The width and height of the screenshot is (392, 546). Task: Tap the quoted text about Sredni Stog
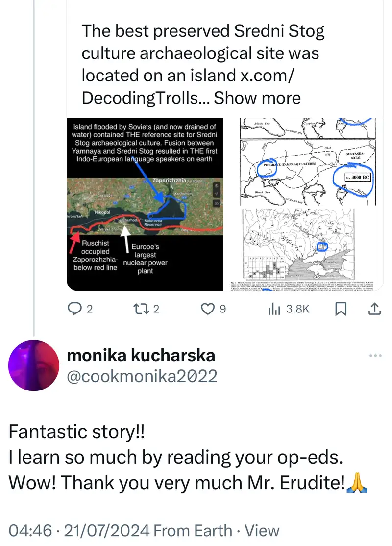pos(203,54)
